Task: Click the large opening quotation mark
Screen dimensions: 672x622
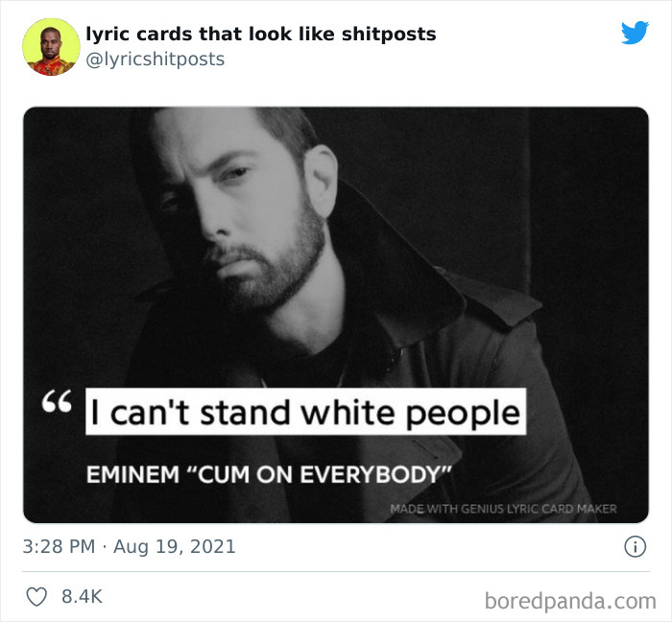Action: click(57, 402)
